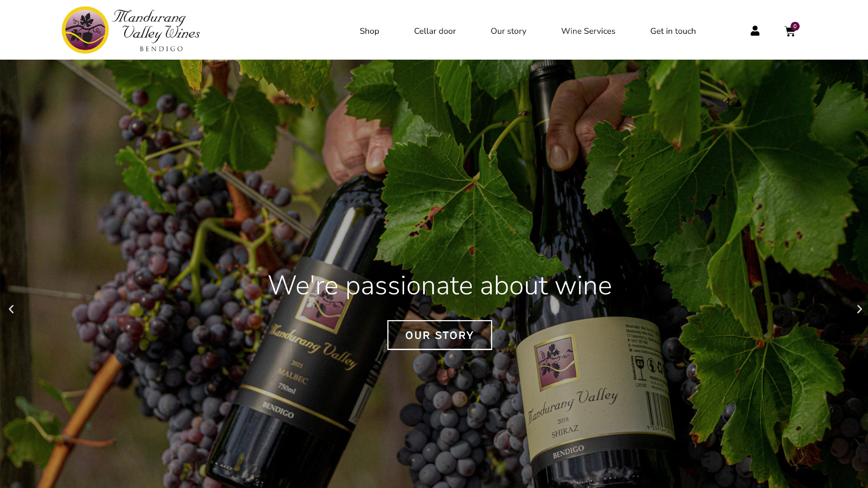868x488 pixels.
Task: Go to previous slide with left arrow
Action: point(11,309)
